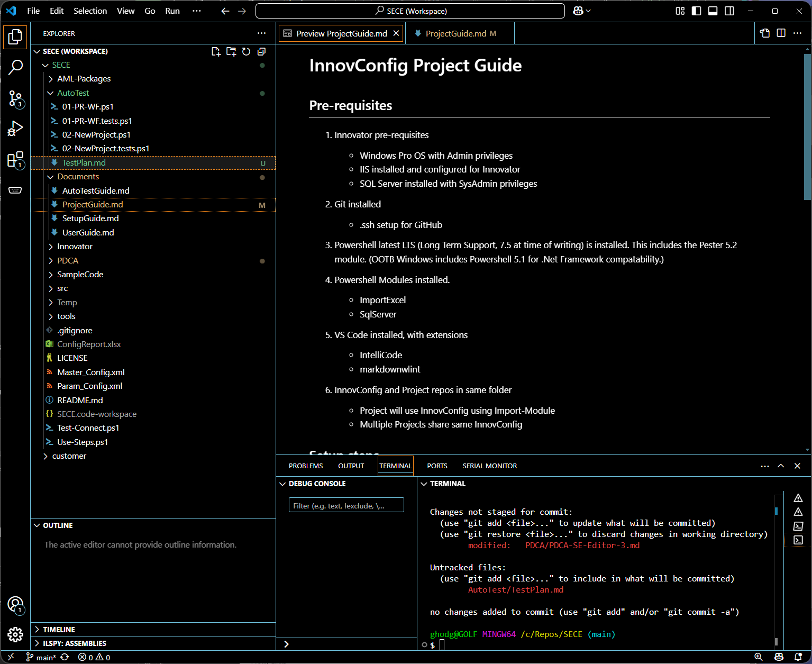Open the Search view in activity bar
This screenshot has width=812, height=664.
(15, 67)
